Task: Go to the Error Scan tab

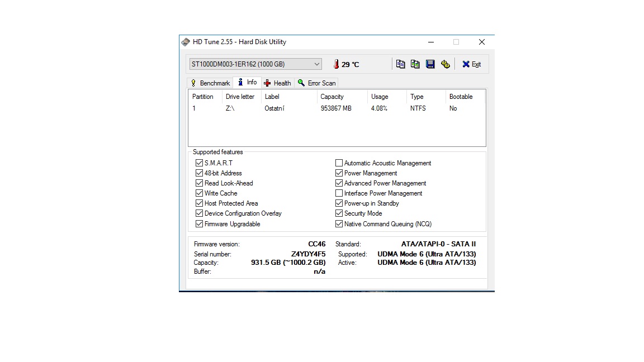Action: 316,83
